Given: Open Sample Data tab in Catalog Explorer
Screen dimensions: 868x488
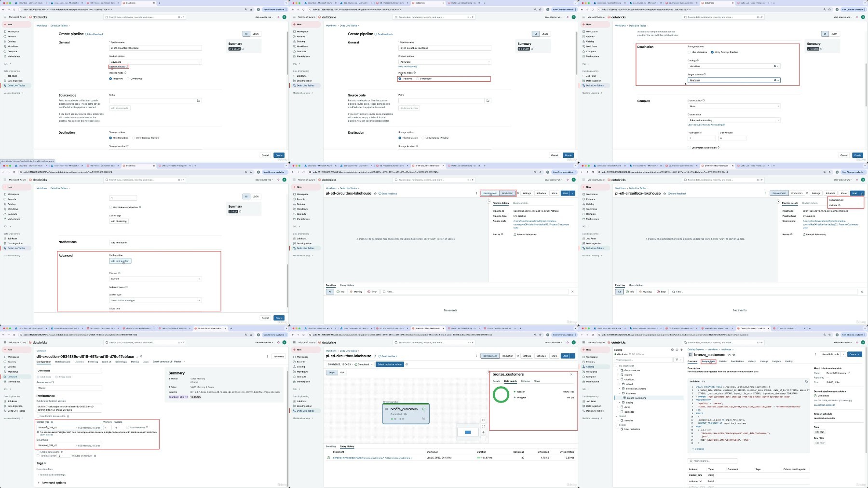Looking at the screenshot, I should tap(708, 361).
